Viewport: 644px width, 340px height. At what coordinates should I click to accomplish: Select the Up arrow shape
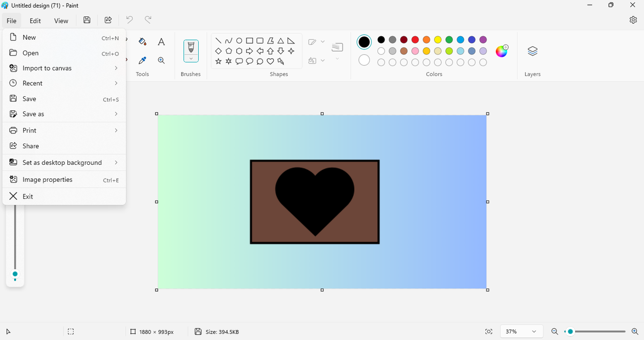[271, 51]
